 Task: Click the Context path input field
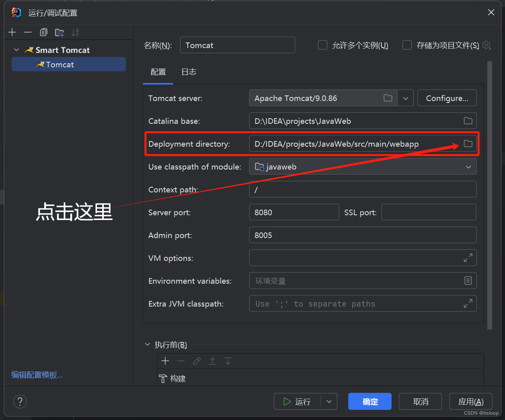point(363,189)
